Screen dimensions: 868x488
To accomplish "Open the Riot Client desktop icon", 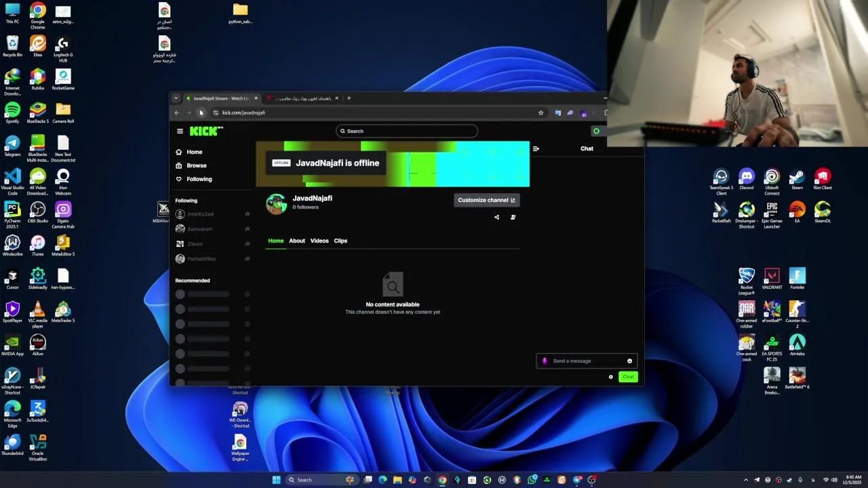I will (823, 180).
